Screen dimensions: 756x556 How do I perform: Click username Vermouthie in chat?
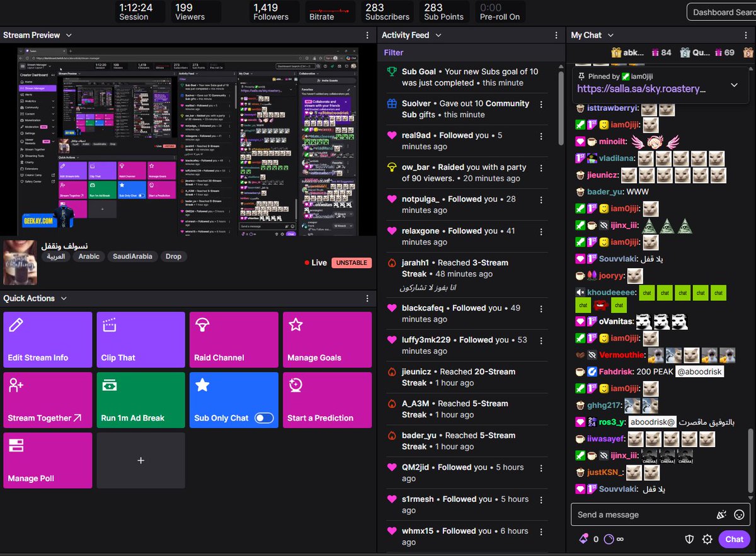(x=622, y=355)
